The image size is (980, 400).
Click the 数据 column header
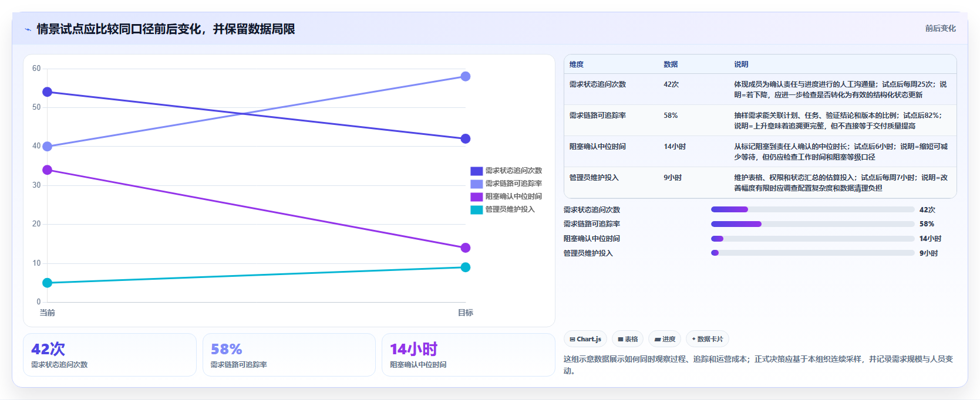(x=671, y=65)
